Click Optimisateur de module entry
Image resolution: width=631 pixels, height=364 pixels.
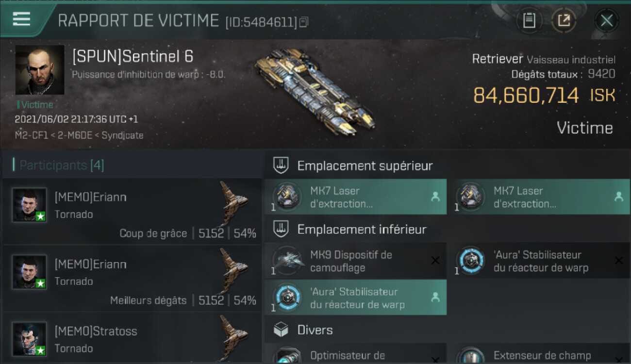[x=355, y=354]
